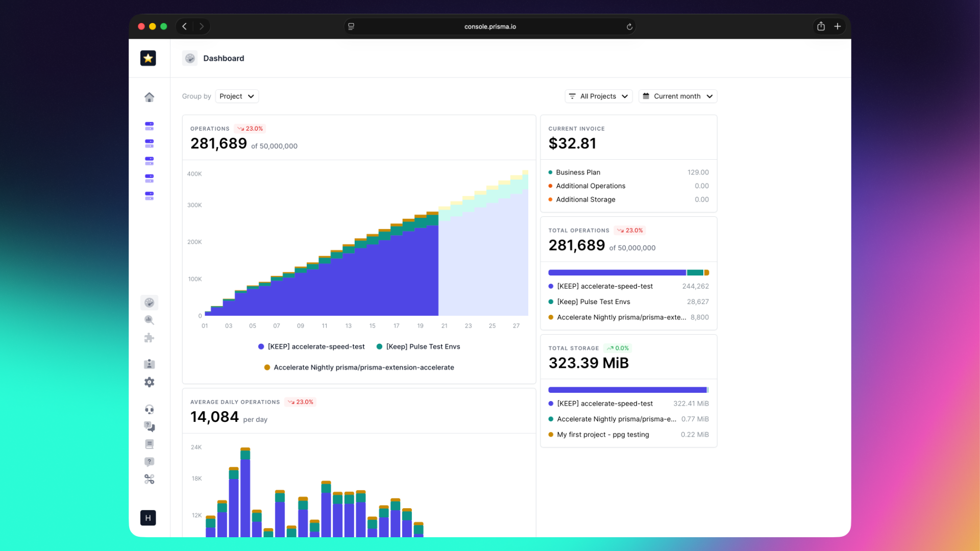The height and width of the screenshot is (551, 980).
Task: Open the Optimize analytics icon in sidebar
Action: click(149, 320)
